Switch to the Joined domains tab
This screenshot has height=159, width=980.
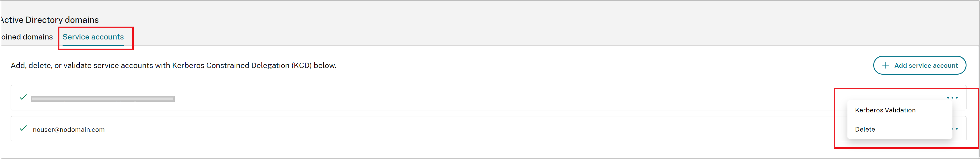27,37
